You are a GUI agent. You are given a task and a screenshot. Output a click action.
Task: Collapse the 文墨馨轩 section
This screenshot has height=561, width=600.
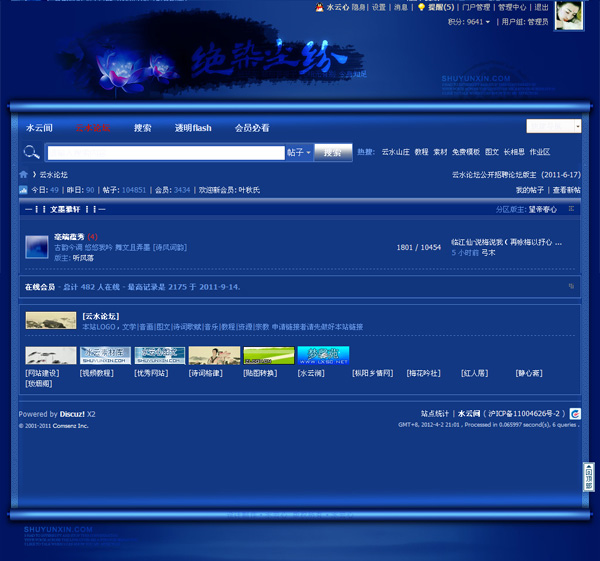point(571,209)
